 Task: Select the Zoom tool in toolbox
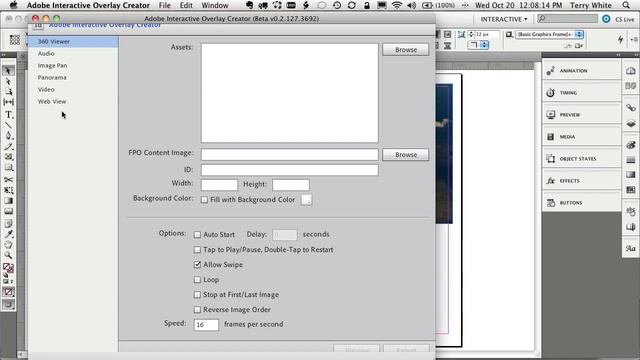(8, 256)
